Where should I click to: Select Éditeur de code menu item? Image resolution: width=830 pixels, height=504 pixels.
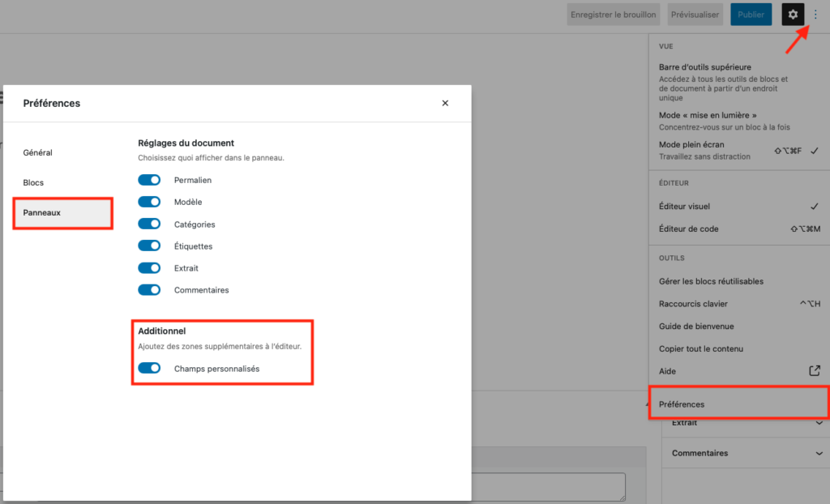tap(689, 229)
